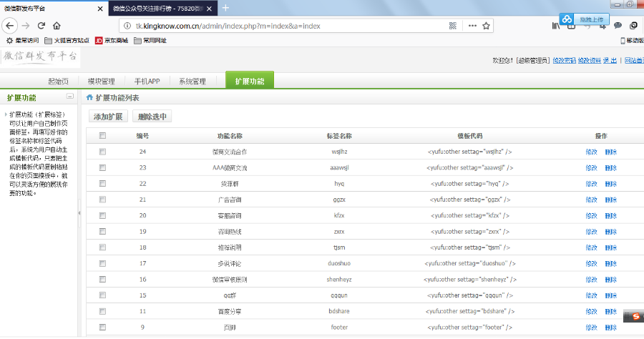Select the template code for kfzx row
Screen dimensions: 644x339
click(x=470, y=215)
